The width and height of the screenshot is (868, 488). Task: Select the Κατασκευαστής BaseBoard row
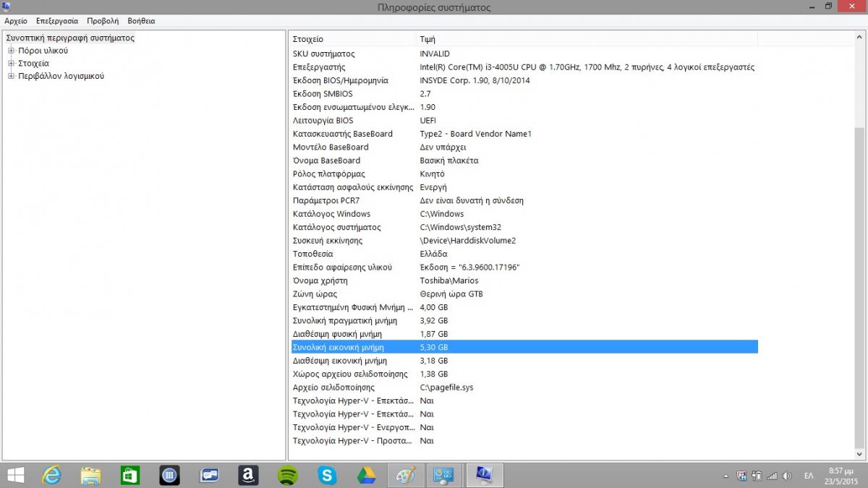[524, 134]
